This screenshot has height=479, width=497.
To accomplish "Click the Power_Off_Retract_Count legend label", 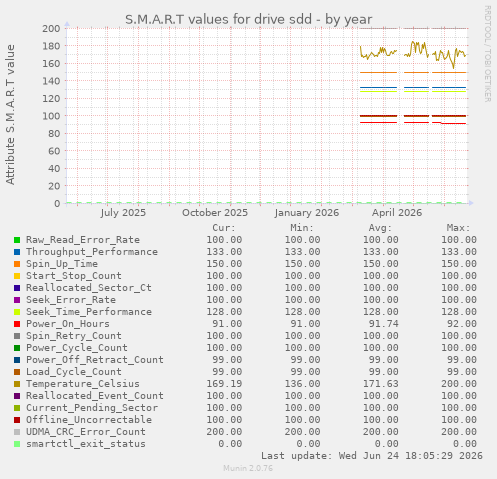I will click(x=95, y=360).
